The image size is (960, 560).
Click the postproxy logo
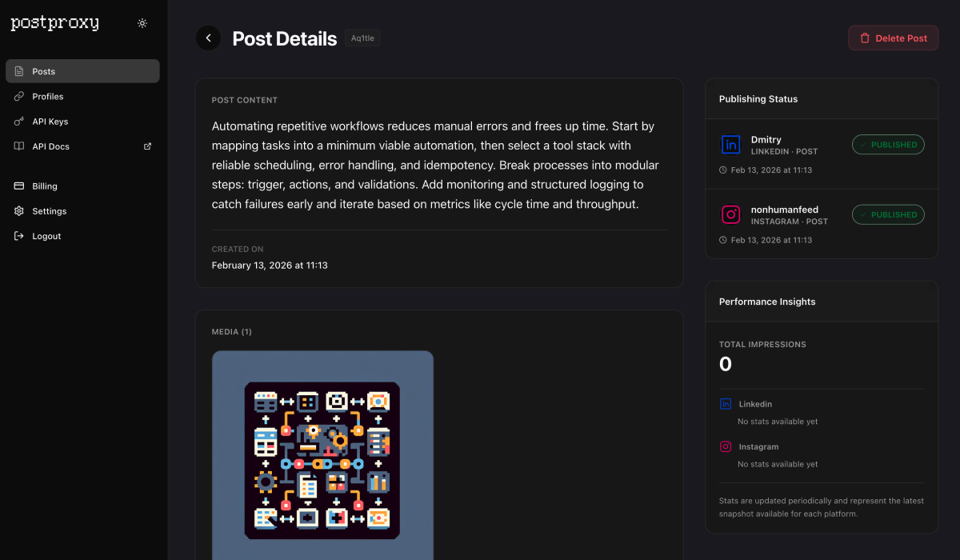[x=54, y=23]
